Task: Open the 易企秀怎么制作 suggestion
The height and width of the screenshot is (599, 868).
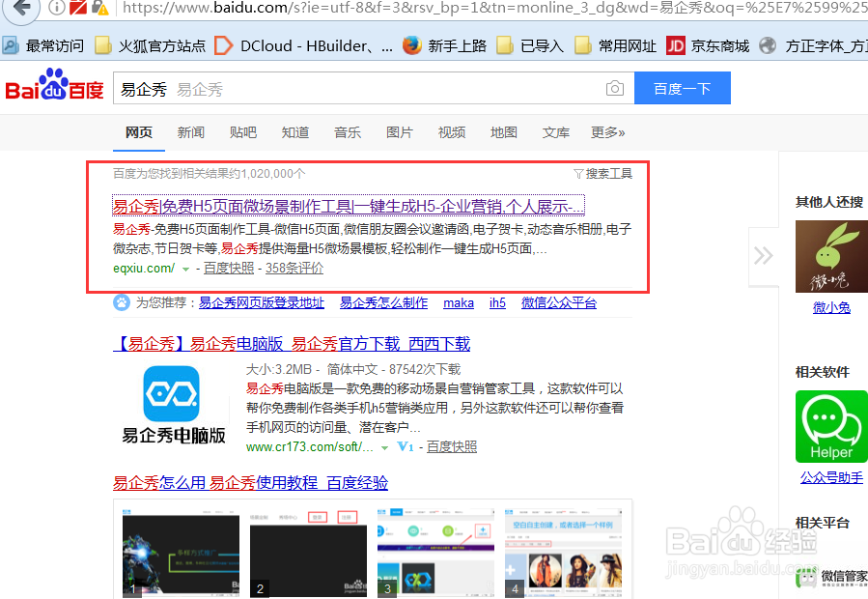Action: pos(383,302)
